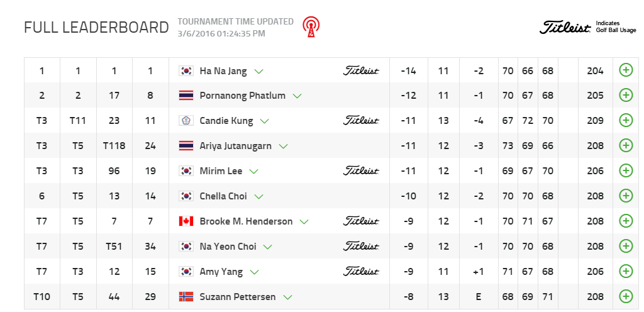Expand the chevron next to Pornanong Phatlum

pyautogui.click(x=297, y=96)
